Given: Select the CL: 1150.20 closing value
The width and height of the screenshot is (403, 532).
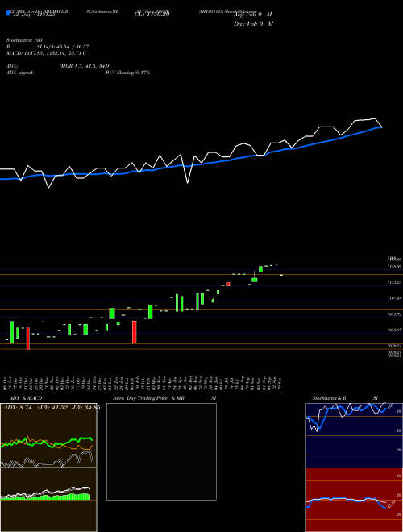Looking at the screenshot, I should pos(152,15).
